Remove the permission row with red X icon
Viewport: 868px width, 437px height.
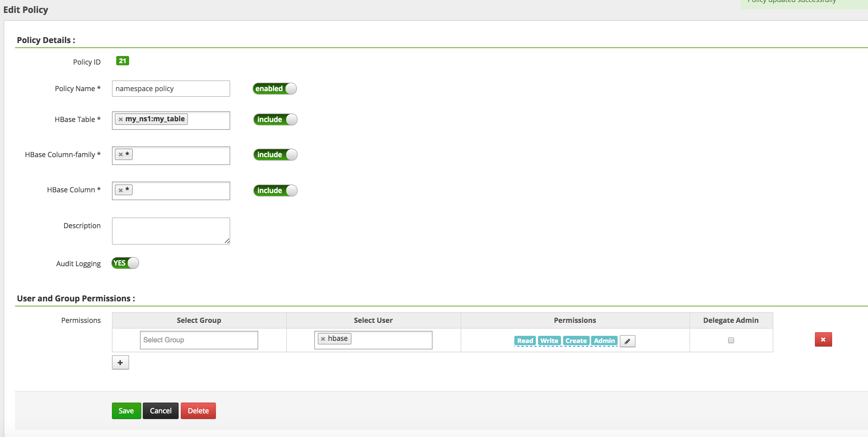click(x=823, y=339)
